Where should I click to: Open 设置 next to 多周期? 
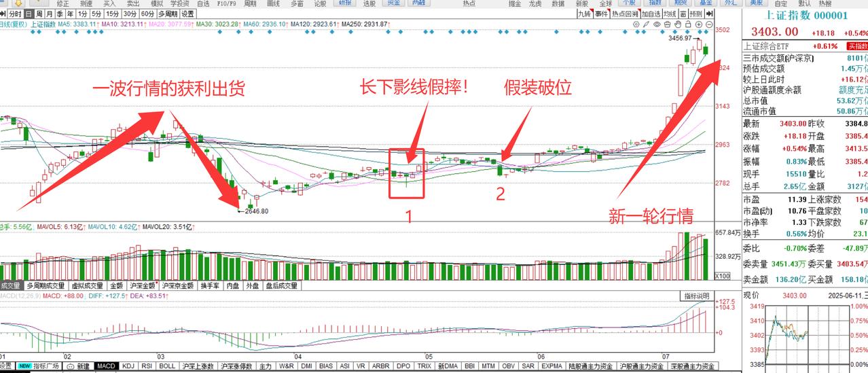188,14
